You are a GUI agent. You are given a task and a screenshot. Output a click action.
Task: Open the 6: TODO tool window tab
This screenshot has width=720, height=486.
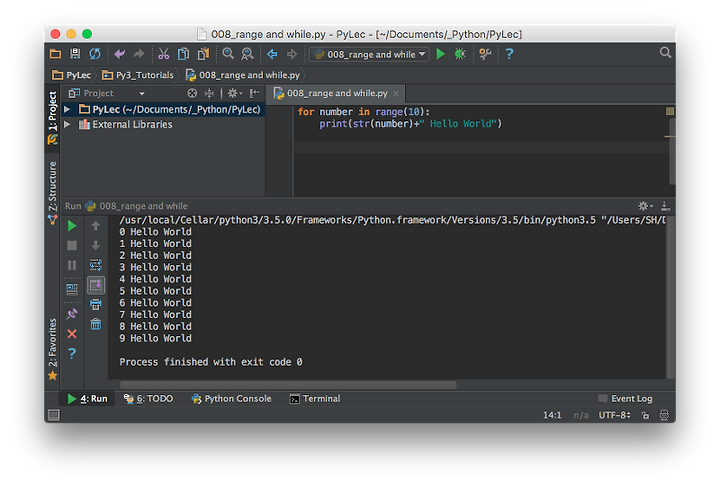coord(148,399)
